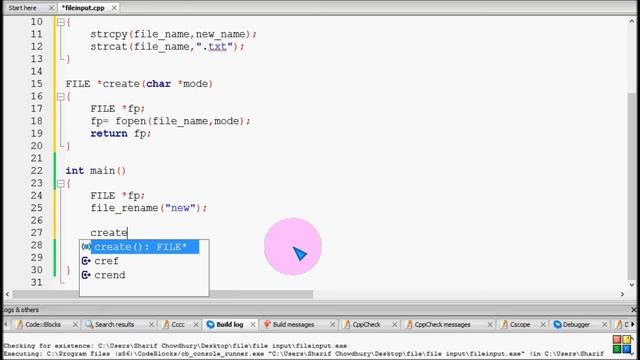The height and width of the screenshot is (360, 640).
Task: Open the Debugger log tab
Action: point(576,324)
